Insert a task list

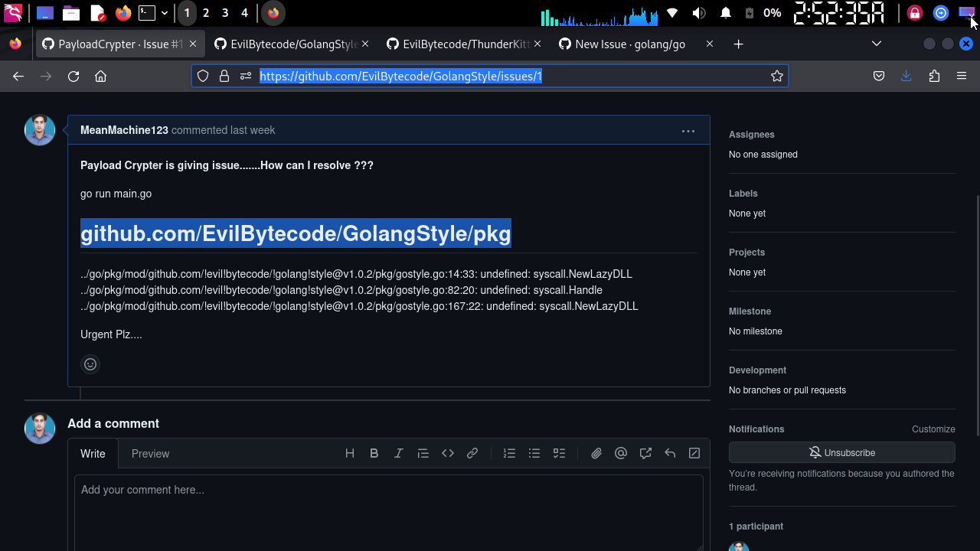(x=559, y=453)
